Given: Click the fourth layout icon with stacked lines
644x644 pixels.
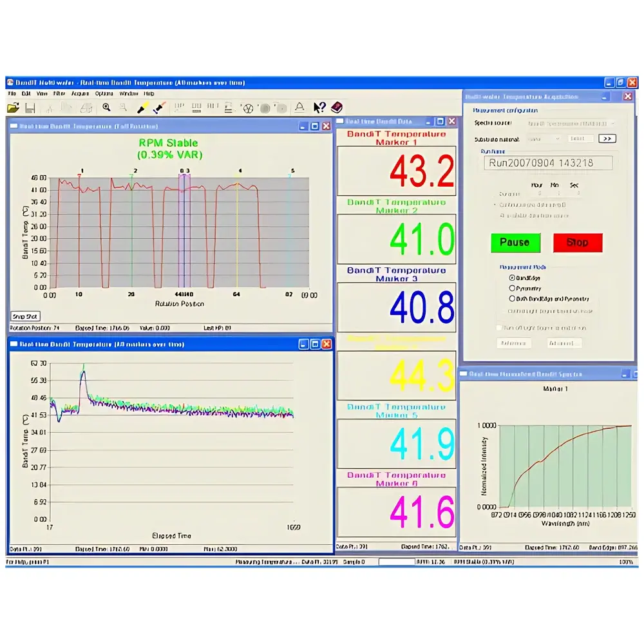Looking at the screenshot, I should (229, 108).
